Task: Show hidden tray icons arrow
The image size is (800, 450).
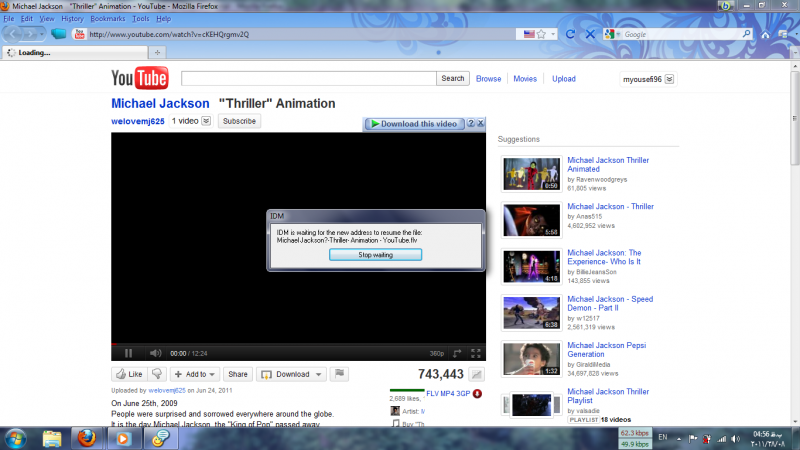Action: [679, 439]
